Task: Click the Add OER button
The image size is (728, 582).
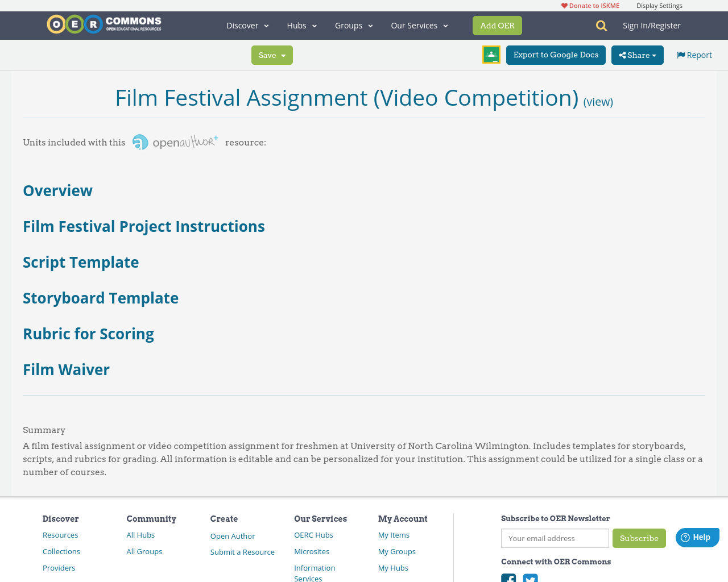Action: [497, 24]
